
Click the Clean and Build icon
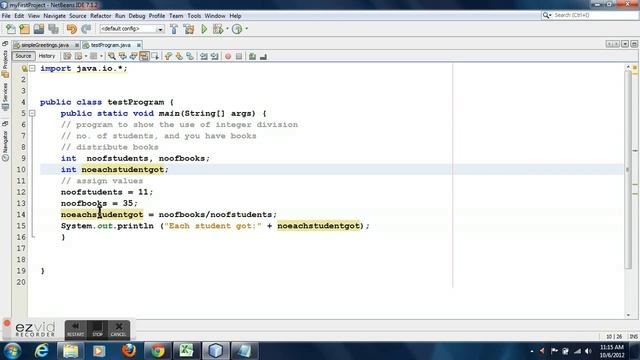189,29
